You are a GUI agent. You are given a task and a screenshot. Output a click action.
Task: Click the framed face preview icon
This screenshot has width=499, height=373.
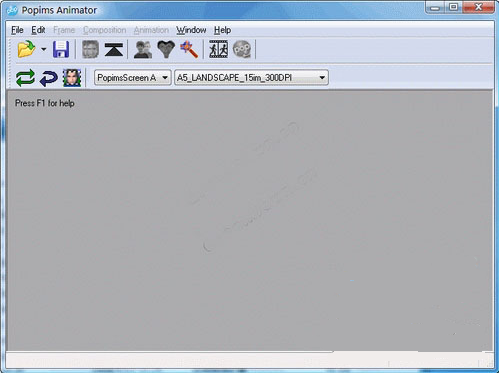(x=72, y=78)
